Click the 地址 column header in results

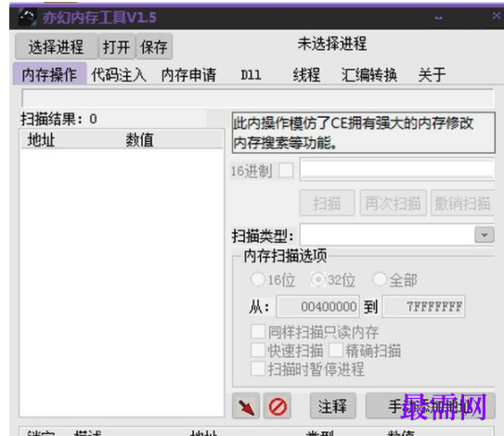pyautogui.click(x=41, y=140)
